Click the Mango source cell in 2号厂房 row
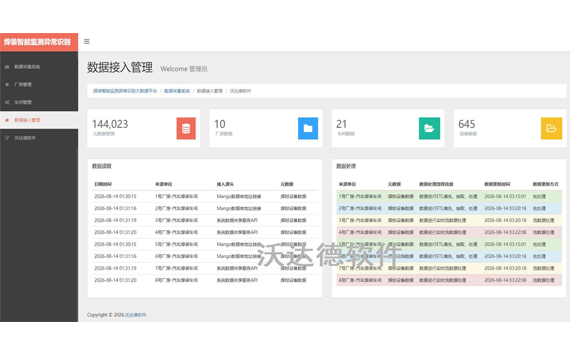This screenshot has width=570, height=360. (x=239, y=208)
